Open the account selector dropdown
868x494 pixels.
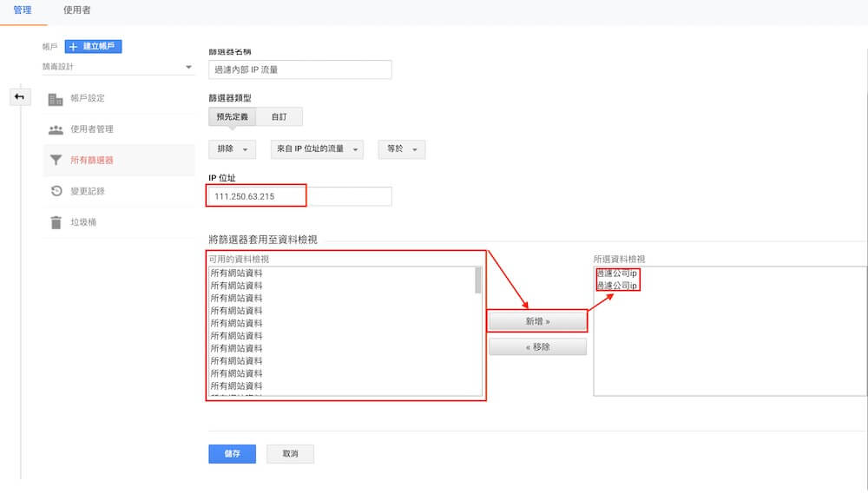pyautogui.click(x=118, y=67)
